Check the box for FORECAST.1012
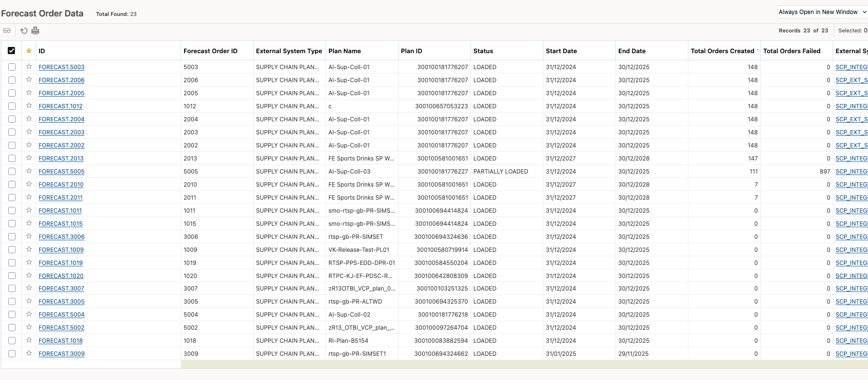The height and width of the screenshot is (380, 868). (12, 106)
